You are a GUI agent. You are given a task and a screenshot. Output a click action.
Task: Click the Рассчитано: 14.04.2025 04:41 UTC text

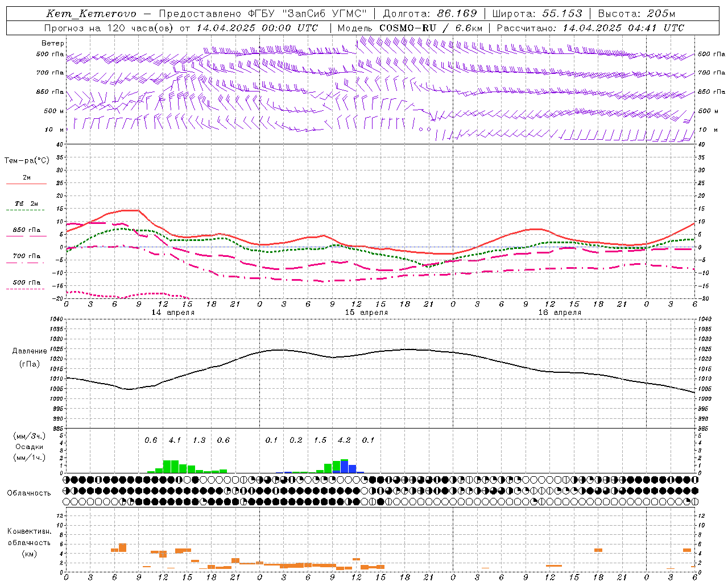(x=590, y=28)
